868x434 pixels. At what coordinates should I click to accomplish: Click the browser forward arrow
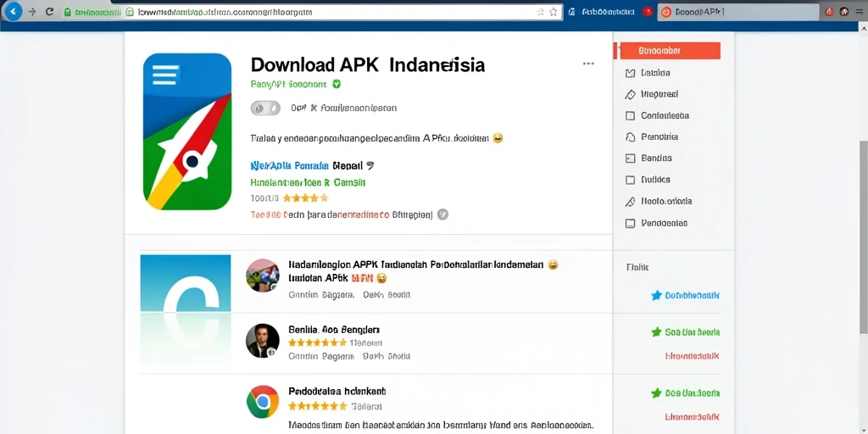pos(32,12)
